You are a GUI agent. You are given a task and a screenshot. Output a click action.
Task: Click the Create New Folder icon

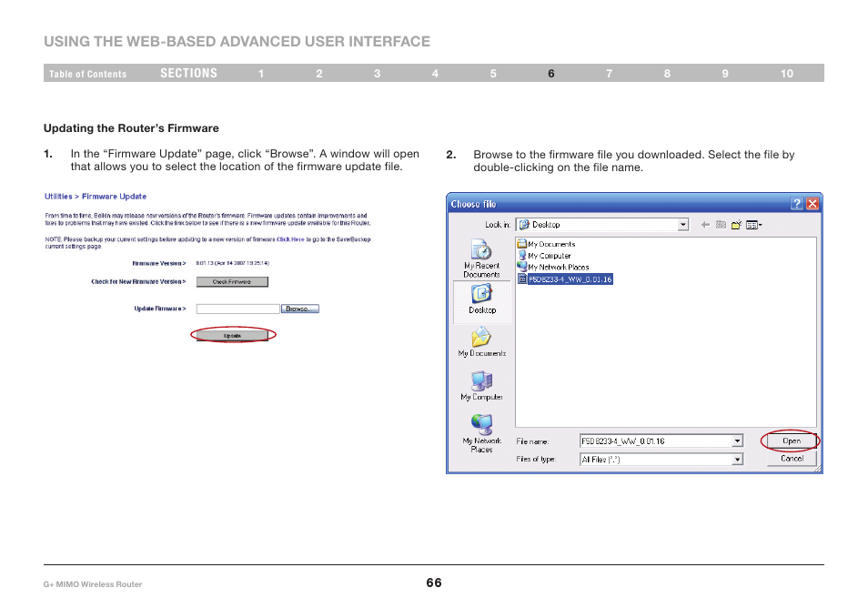point(736,225)
